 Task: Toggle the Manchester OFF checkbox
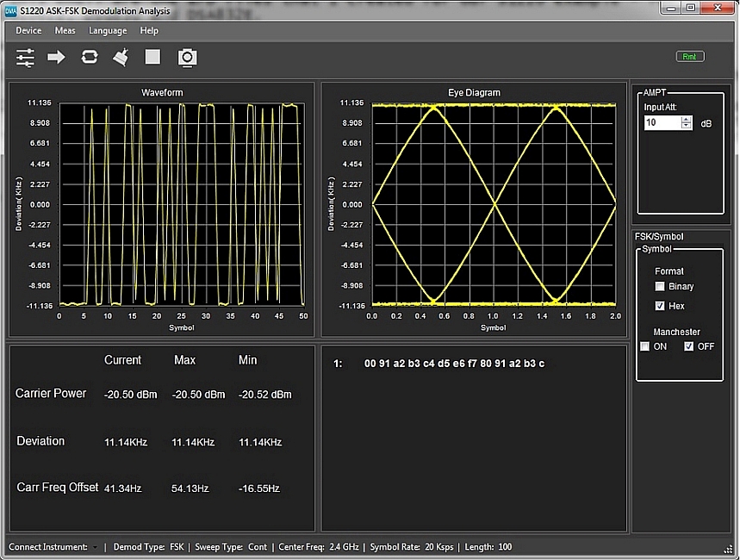point(688,347)
